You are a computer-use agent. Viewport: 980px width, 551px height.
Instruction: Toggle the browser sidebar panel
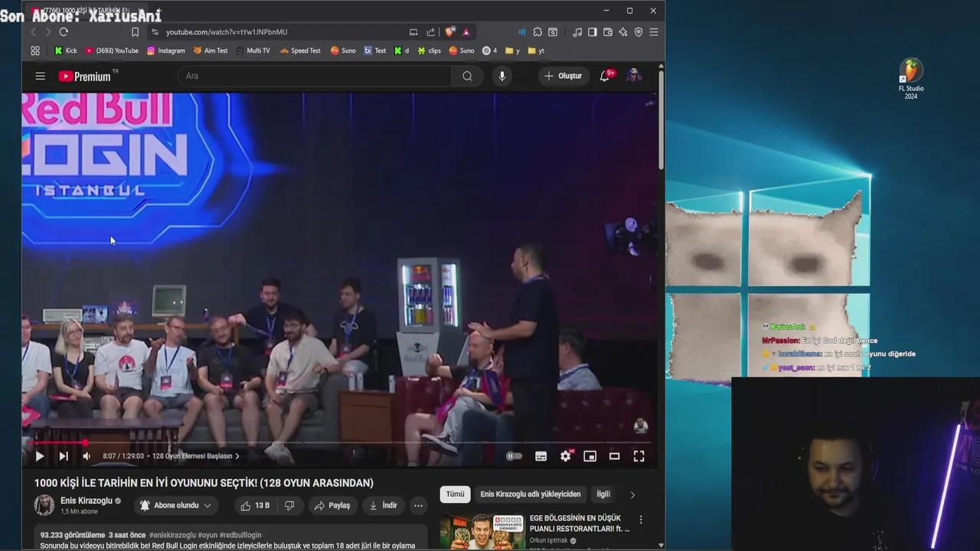[x=593, y=32]
